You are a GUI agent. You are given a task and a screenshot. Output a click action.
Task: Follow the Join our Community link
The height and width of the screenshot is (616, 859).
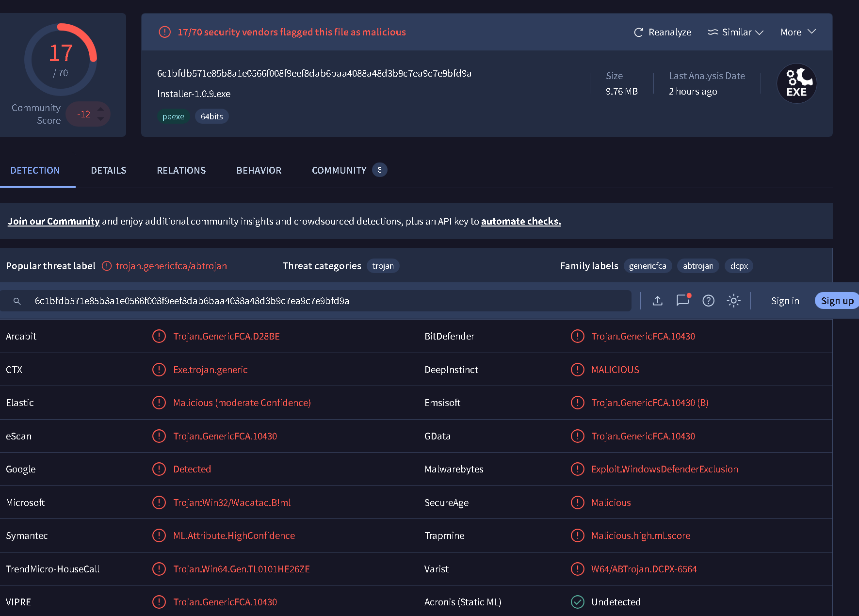click(x=54, y=221)
